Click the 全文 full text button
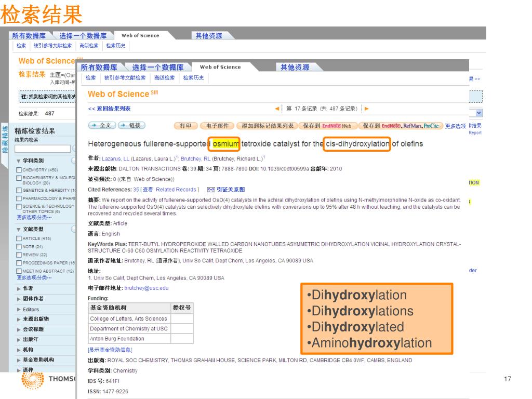Viewport: 532px width, 399px height. [x=102, y=126]
